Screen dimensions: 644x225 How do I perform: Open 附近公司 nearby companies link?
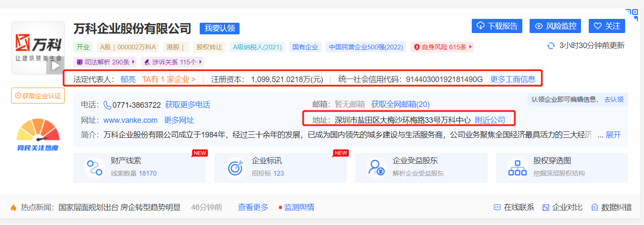(490, 120)
